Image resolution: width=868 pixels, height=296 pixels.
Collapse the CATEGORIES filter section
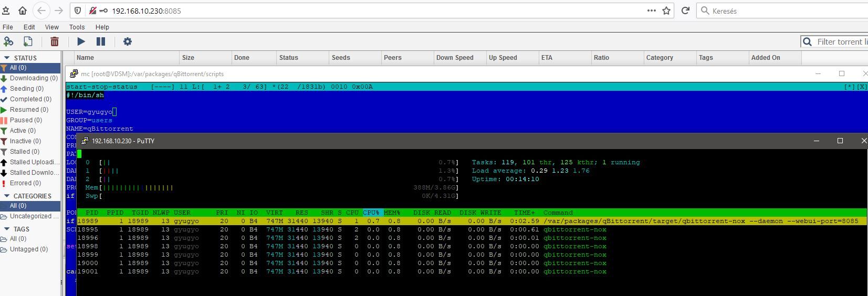7,196
